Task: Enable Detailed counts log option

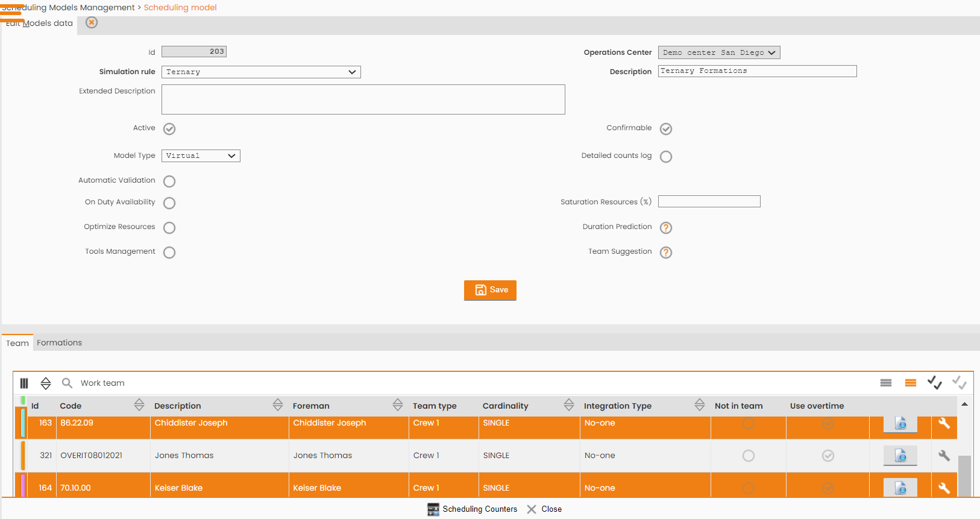Action: 666,157
